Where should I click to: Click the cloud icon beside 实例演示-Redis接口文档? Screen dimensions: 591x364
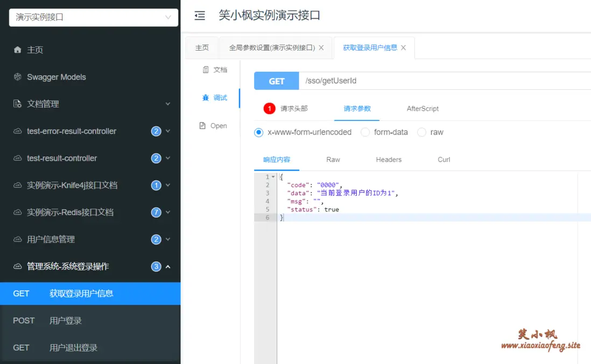point(17,212)
